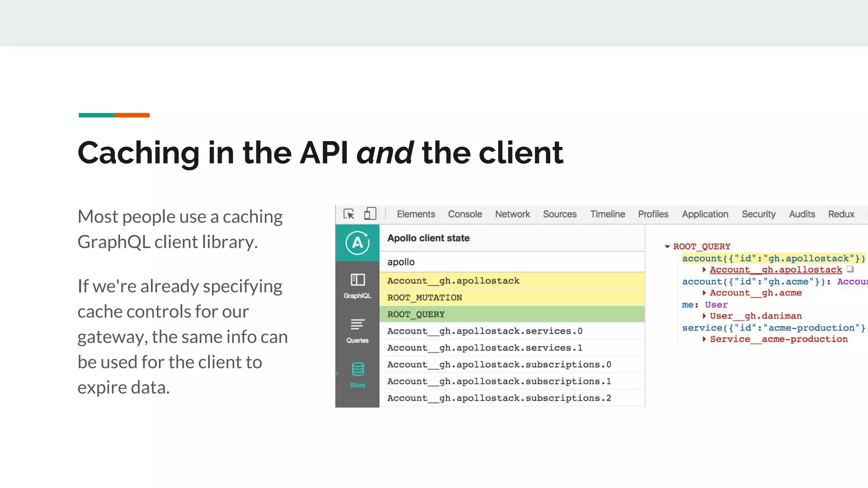Switch to the Timeline tab
868x488 pixels.
[x=607, y=214]
